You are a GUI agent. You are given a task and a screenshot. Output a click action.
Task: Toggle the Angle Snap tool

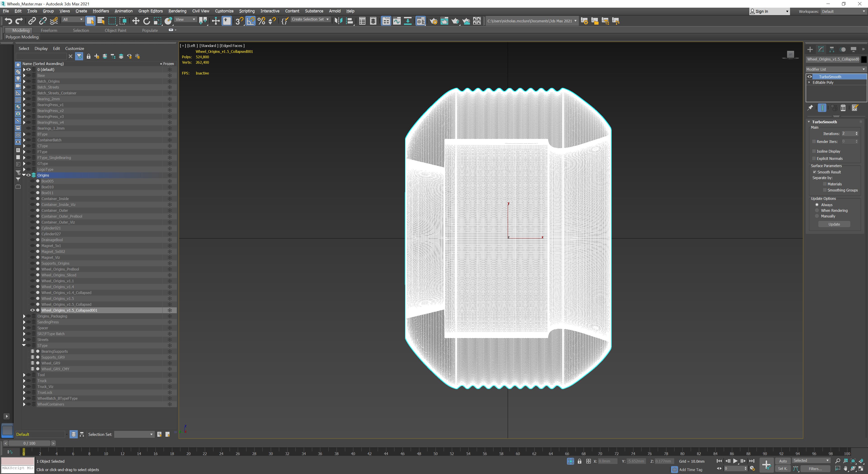pyautogui.click(x=251, y=21)
